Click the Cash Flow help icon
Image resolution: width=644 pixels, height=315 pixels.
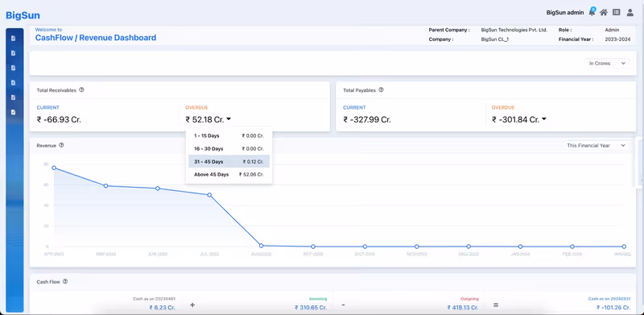click(x=65, y=282)
